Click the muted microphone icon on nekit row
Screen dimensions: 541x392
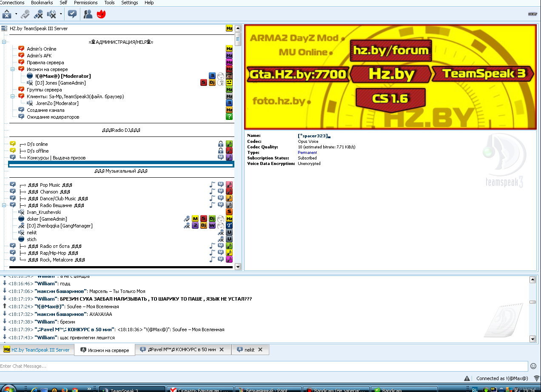[x=221, y=233]
